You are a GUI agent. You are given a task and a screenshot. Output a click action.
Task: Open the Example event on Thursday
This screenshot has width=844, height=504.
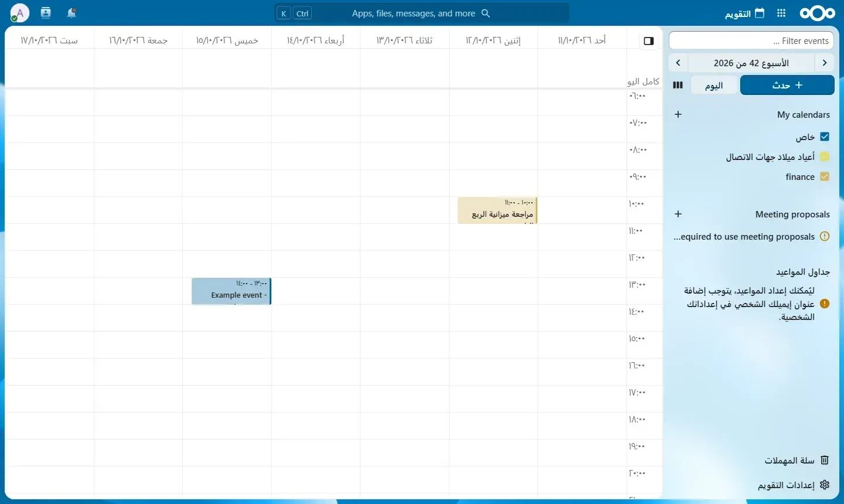point(232,291)
